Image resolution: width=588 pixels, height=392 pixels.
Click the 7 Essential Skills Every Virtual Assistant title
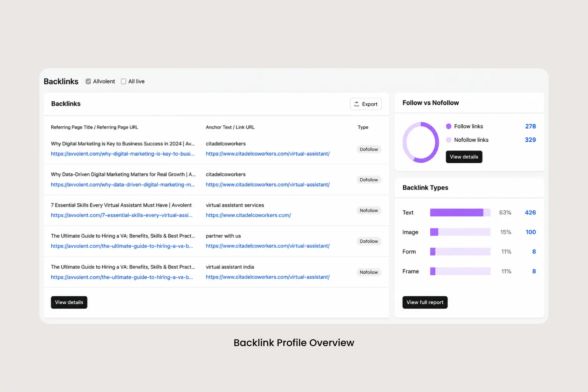coord(121,206)
